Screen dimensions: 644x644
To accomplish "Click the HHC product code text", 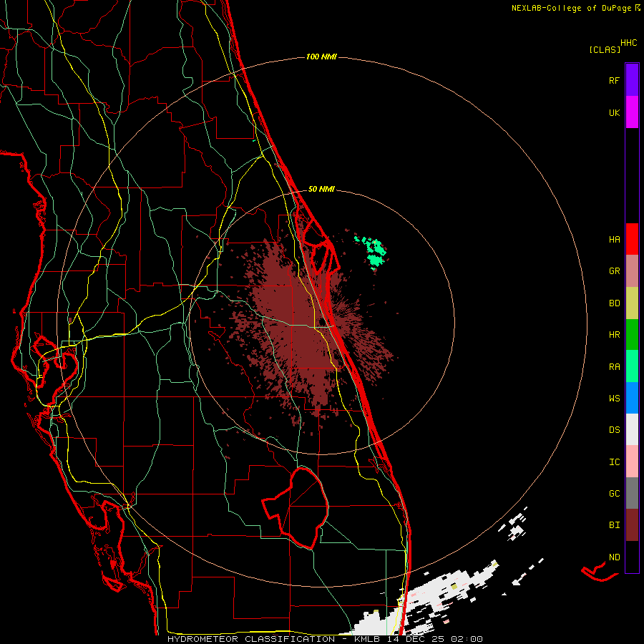I will [629, 43].
